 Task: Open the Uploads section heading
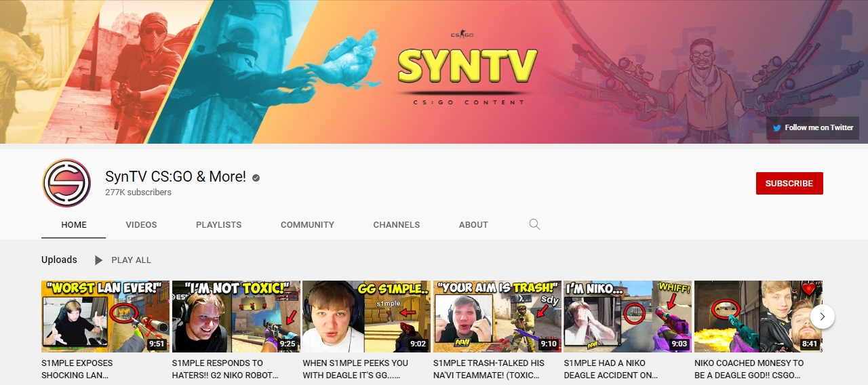tap(59, 260)
